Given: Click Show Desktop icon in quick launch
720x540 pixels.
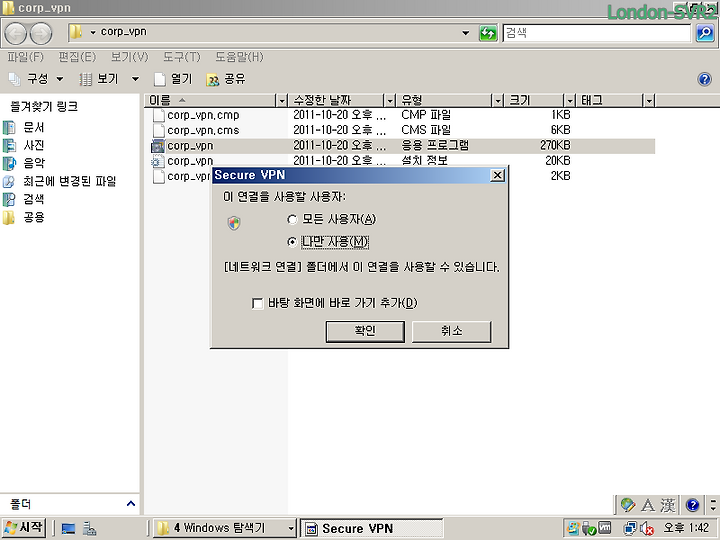Looking at the screenshot, I should pos(68,529).
